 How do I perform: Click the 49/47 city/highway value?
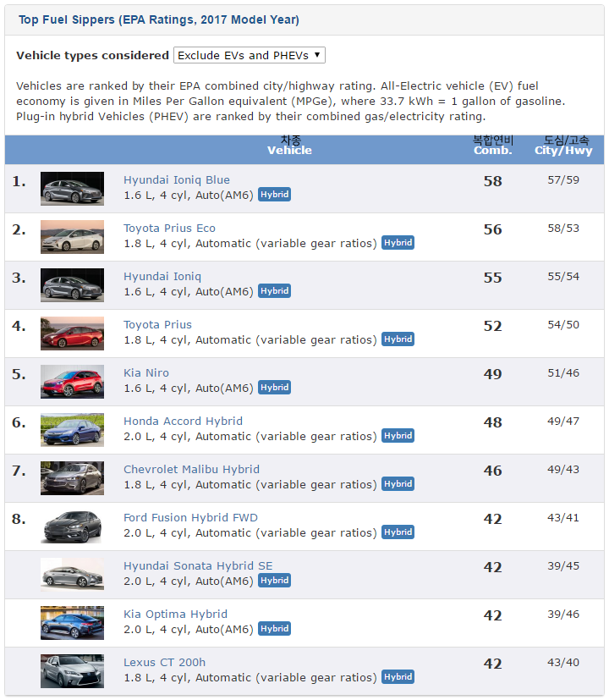click(563, 421)
